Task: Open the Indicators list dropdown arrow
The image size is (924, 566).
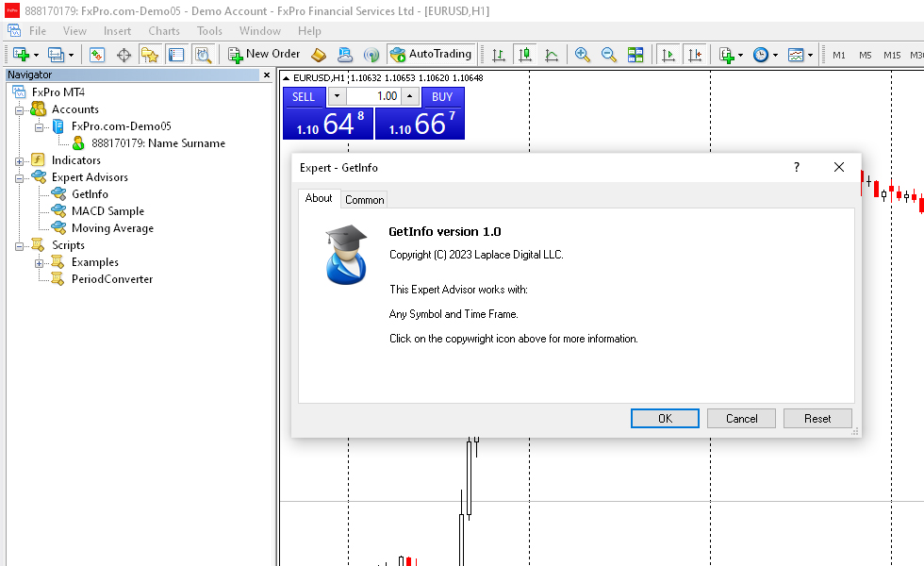Action: click(x=740, y=56)
